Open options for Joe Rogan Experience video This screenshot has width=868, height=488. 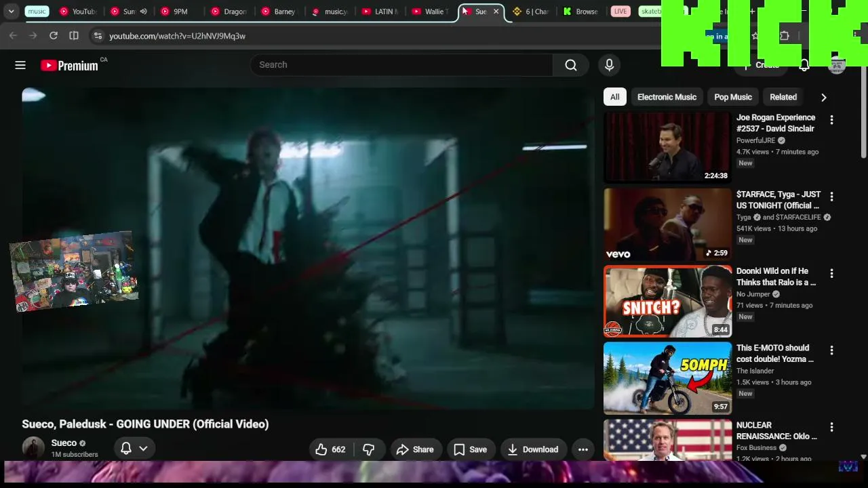click(831, 120)
